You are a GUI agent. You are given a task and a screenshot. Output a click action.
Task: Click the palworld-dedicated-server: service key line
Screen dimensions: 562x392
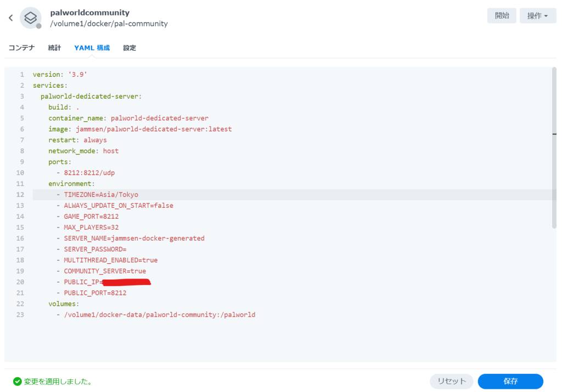pos(91,96)
